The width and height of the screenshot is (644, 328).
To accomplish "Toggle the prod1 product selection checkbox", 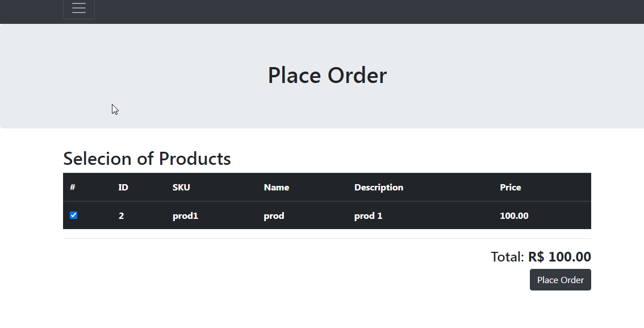I will point(73,215).
